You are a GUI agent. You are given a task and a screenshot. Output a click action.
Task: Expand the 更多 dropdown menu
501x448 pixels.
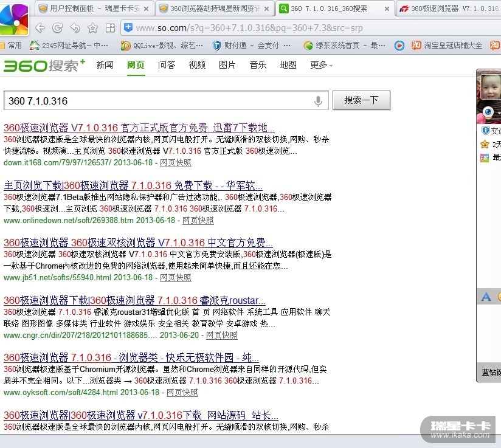(322, 65)
